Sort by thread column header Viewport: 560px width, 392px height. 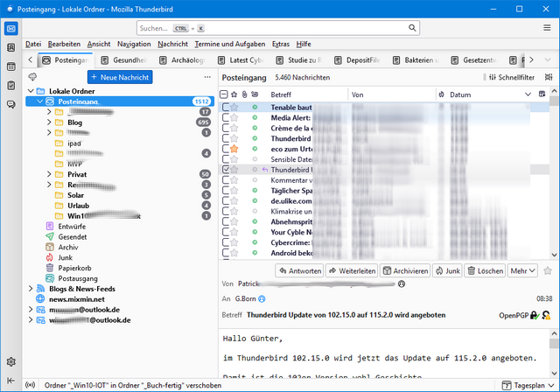255,94
